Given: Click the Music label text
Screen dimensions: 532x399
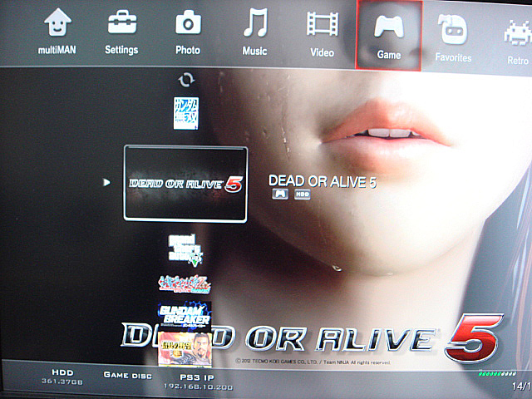Looking at the screenshot, I should (x=254, y=52).
